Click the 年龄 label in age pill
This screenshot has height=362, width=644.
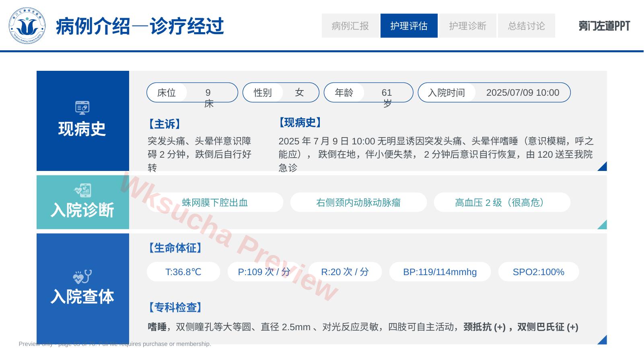click(344, 93)
